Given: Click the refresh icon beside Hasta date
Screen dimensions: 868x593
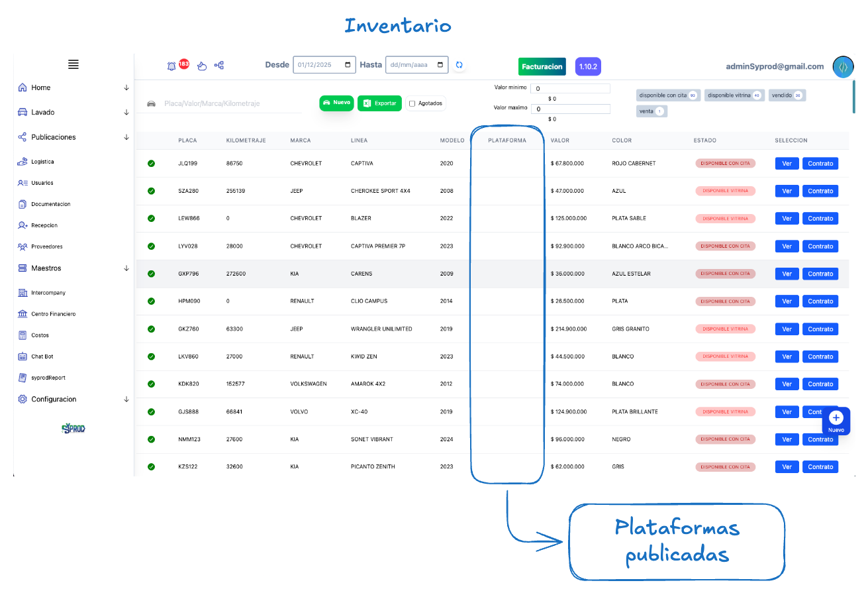Looking at the screenshot, I should click(459, 65).
